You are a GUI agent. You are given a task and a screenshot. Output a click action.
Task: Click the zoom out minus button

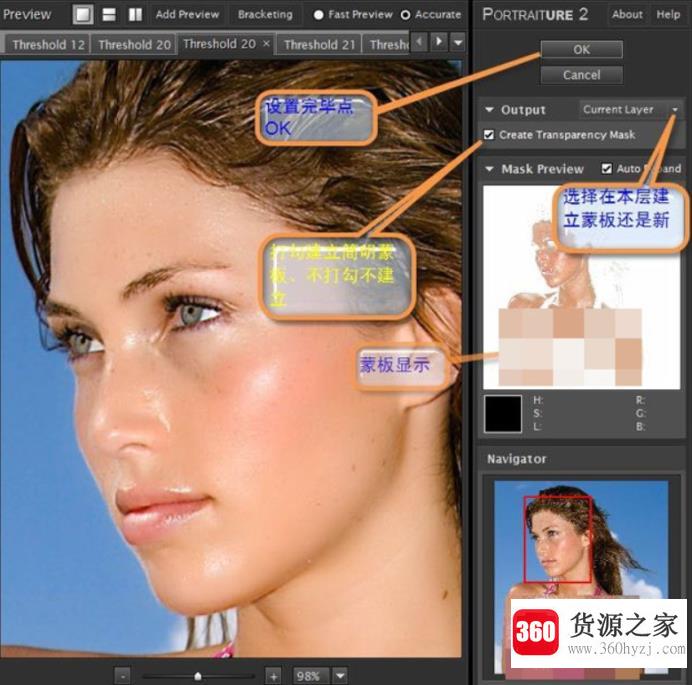[x=123, y=676]
